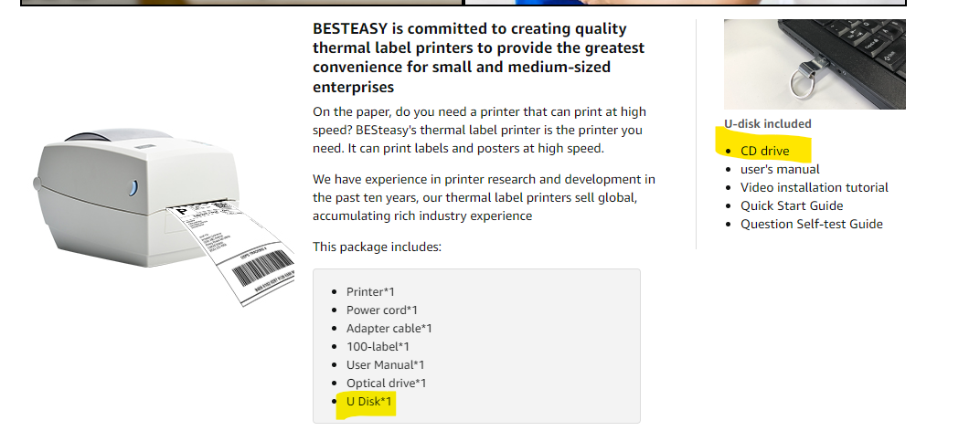Click the Printer*1 package item
The image size is (980, 431).
pos(370,292)
